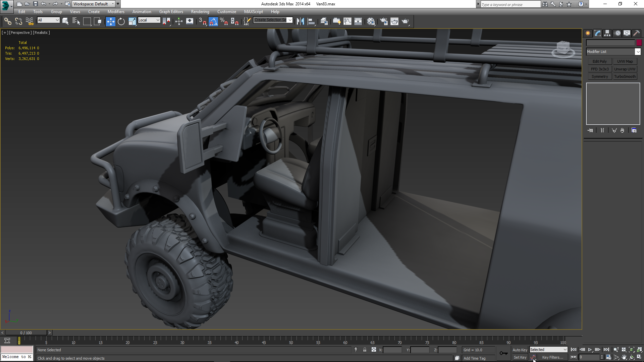Open the Utilities panel hammer icon
This screenshot has width=644, height=362.
(x=636, y=33)
